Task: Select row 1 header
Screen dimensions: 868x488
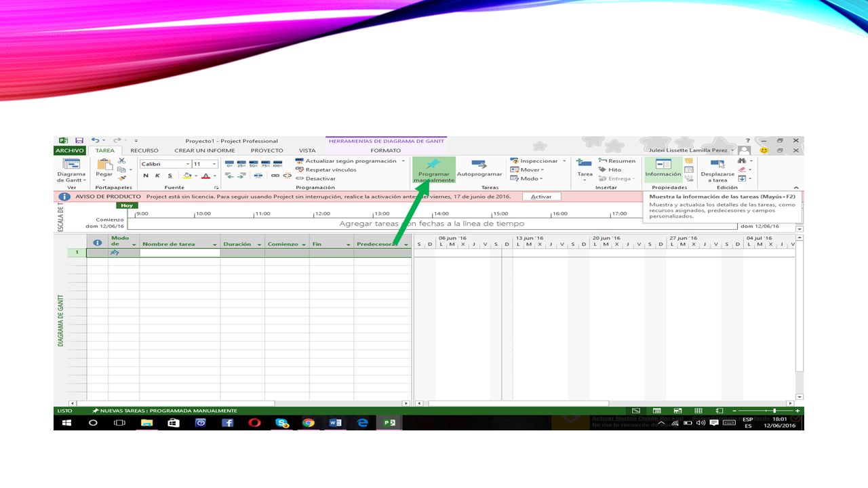Action: coord(77,253)
